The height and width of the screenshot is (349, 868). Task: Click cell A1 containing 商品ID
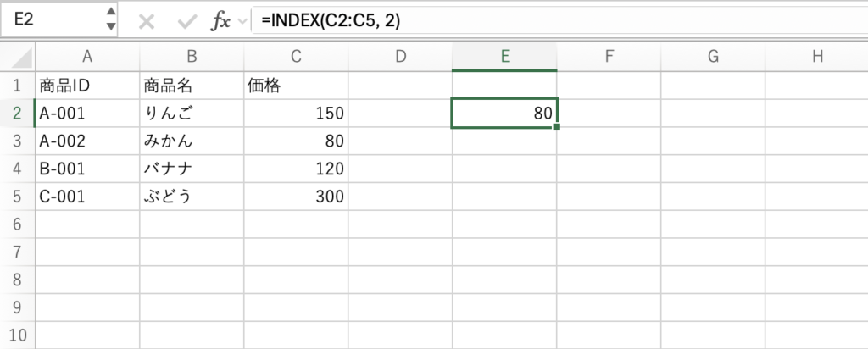pos(86,86)
